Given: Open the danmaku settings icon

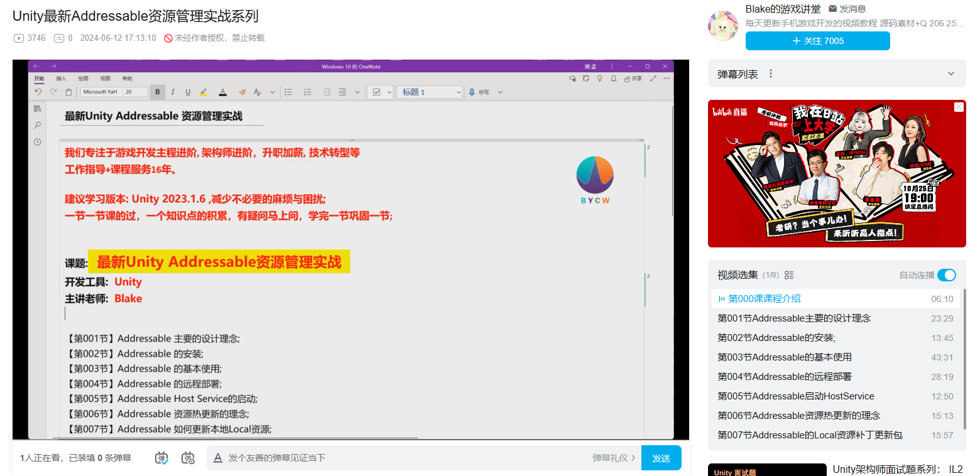Looking at the screenshot, I should coord(188,458).
